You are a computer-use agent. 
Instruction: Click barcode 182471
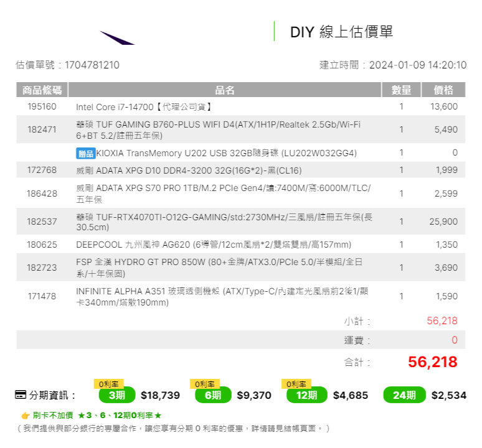(x=42, y=129)
